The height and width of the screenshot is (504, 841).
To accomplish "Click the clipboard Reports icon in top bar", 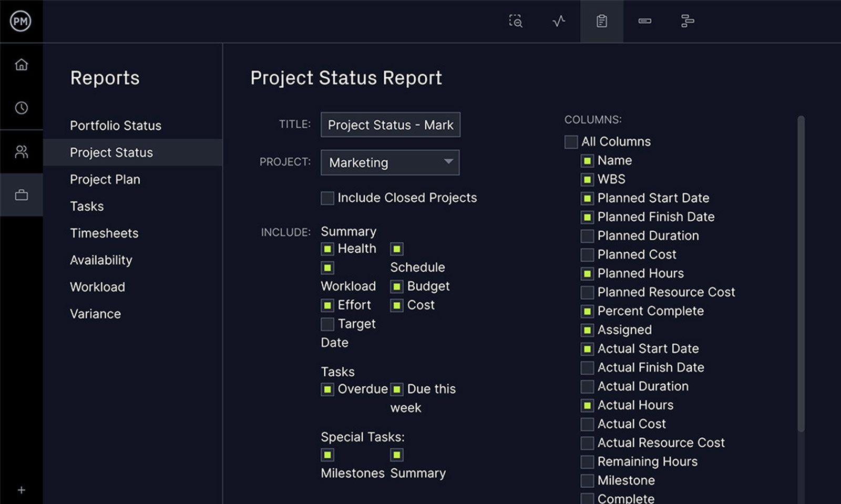I will point(601,21).
